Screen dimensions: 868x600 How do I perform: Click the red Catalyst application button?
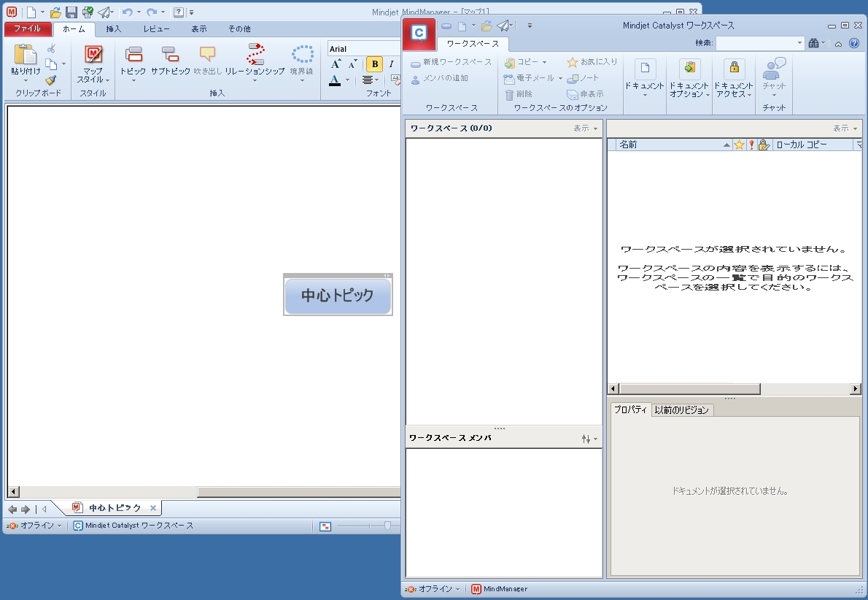tap(419, 34)
